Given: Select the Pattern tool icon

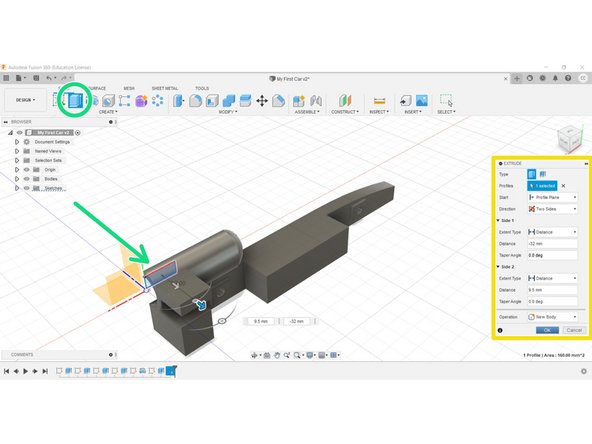Looking at the screenshot, I should 158,101.
